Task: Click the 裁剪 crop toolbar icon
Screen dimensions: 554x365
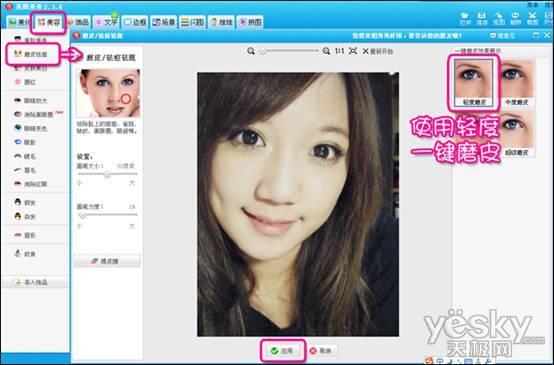Action: (x=532, y=18)
